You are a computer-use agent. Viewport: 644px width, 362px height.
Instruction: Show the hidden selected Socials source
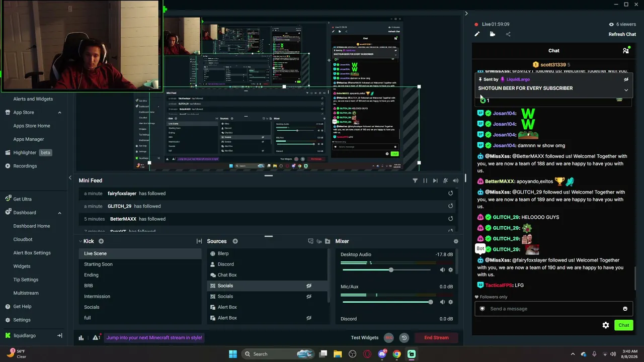point(309,286)
